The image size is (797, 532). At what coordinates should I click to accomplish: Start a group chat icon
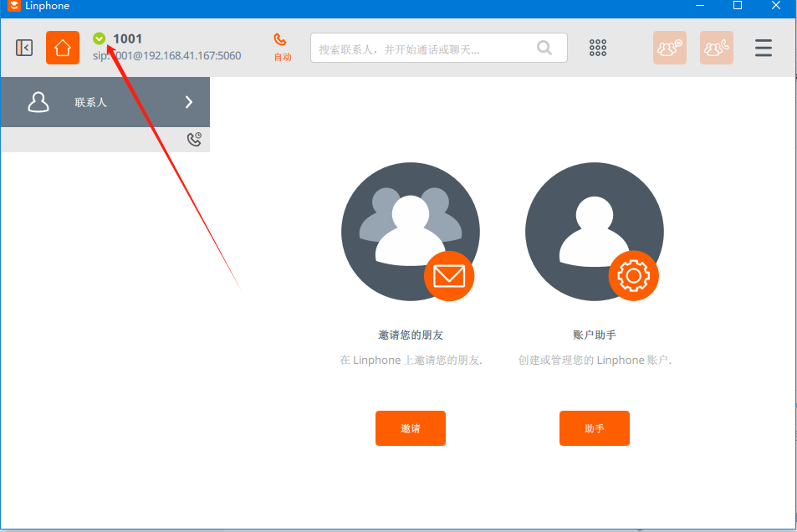[669, 48]
